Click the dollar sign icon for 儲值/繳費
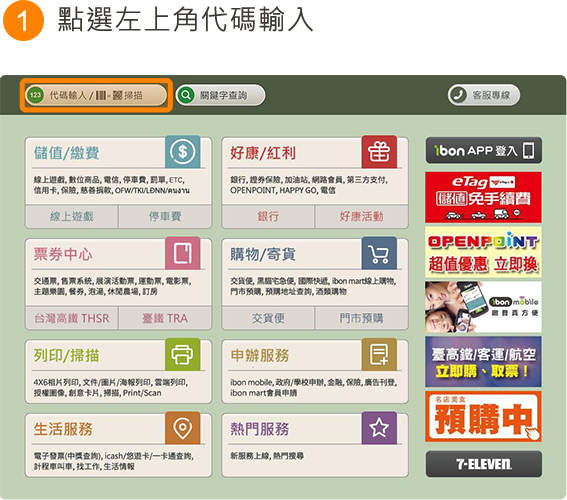The width and height of the screenshot is (567, 500). click(x=183, y=151)
